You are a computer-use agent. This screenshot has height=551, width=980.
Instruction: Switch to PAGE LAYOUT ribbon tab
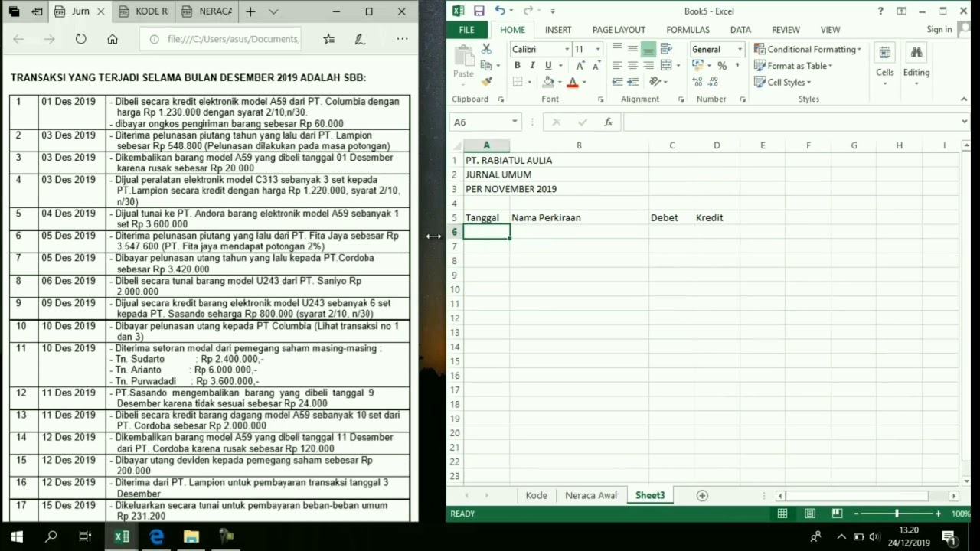pos(619,30)
